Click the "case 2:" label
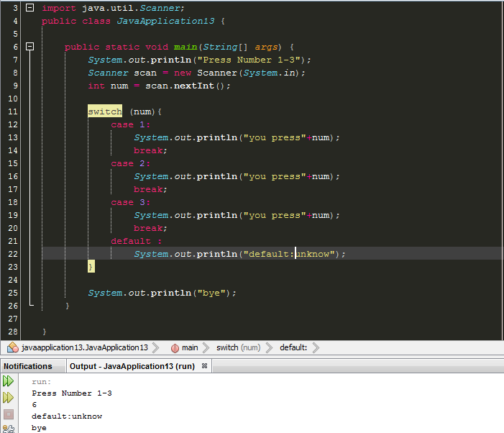This screenshot has width=504, height=433. 131,163
